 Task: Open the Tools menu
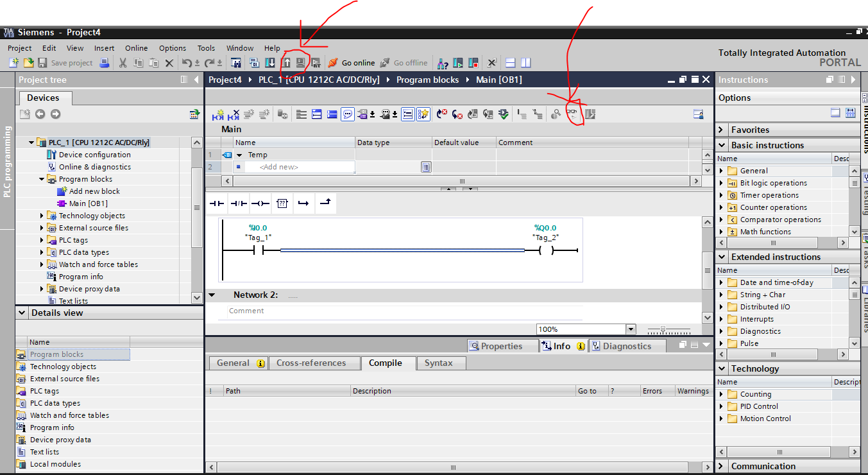pyautogui.click(x=206, y=48)
